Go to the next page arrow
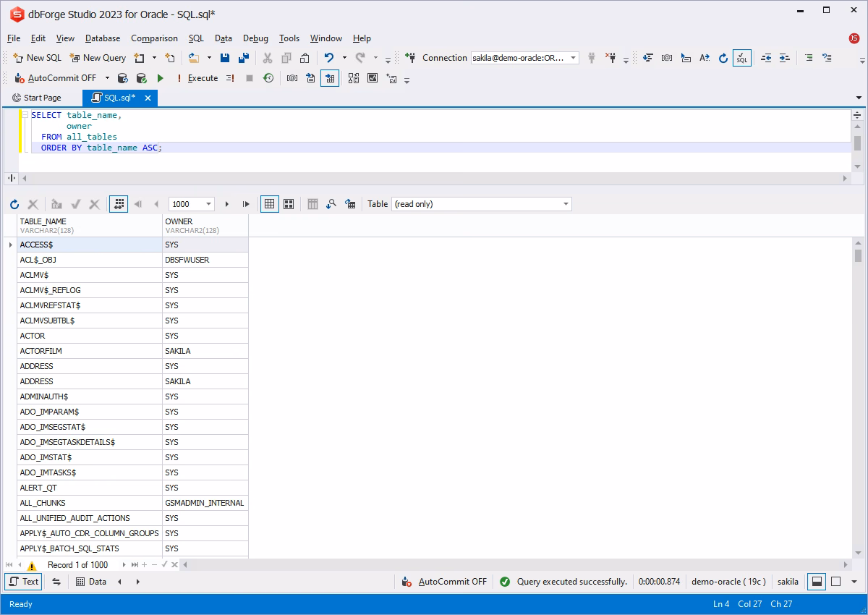The width and height of the screenshot is (868, 615). (x=227, y=205)
